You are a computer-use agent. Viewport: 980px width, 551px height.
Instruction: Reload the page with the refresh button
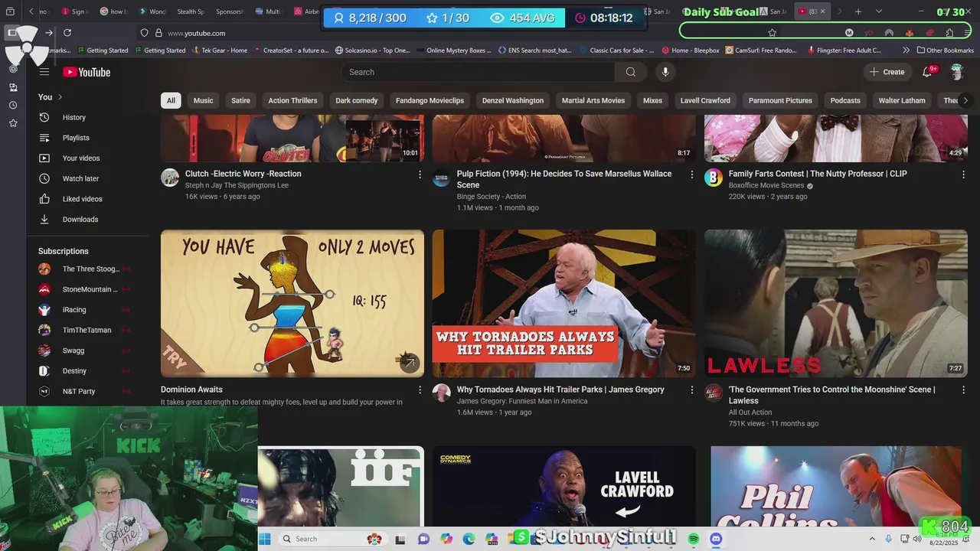coord(67,33)
